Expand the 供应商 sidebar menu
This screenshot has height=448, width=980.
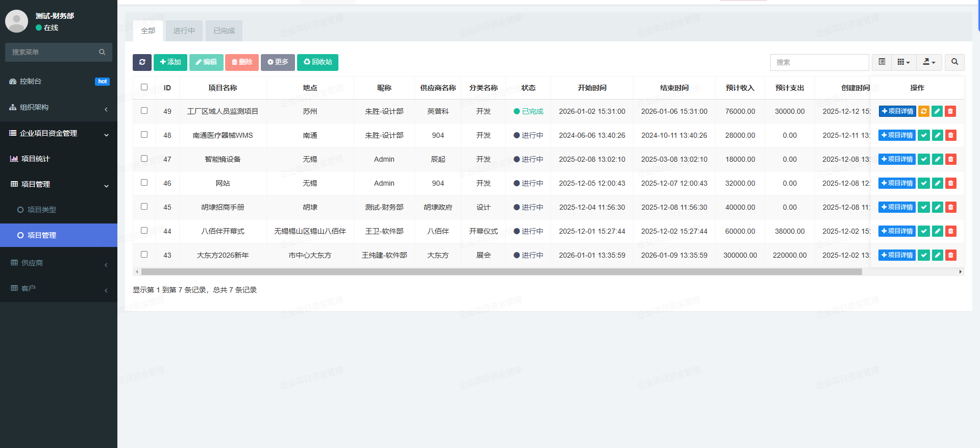pos(59,263)
